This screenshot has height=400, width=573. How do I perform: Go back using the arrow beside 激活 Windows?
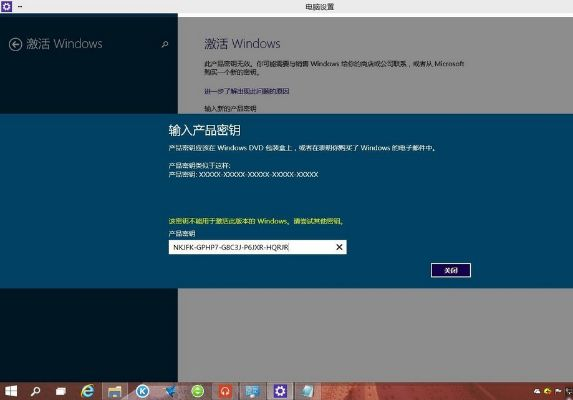pos(15,44)
